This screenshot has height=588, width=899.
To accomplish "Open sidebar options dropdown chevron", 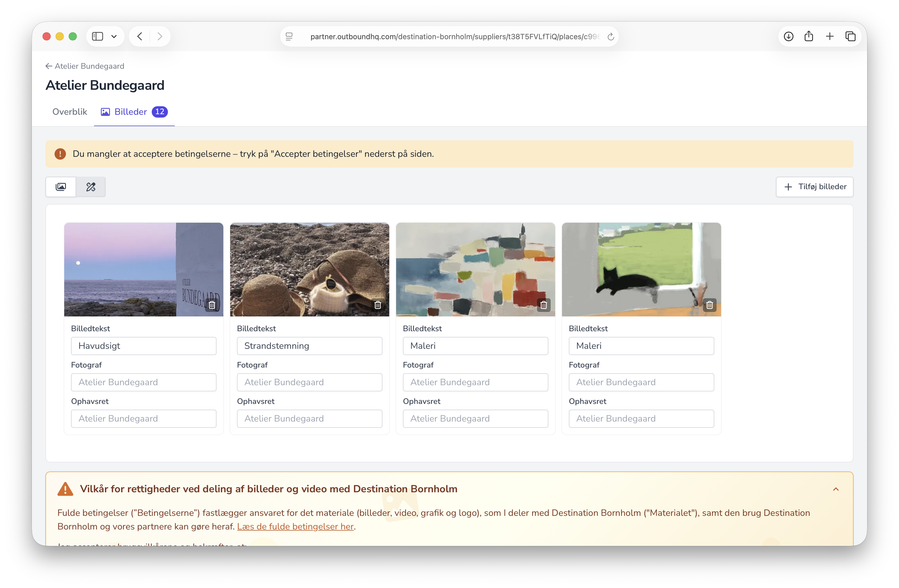I will click(114, 36).
